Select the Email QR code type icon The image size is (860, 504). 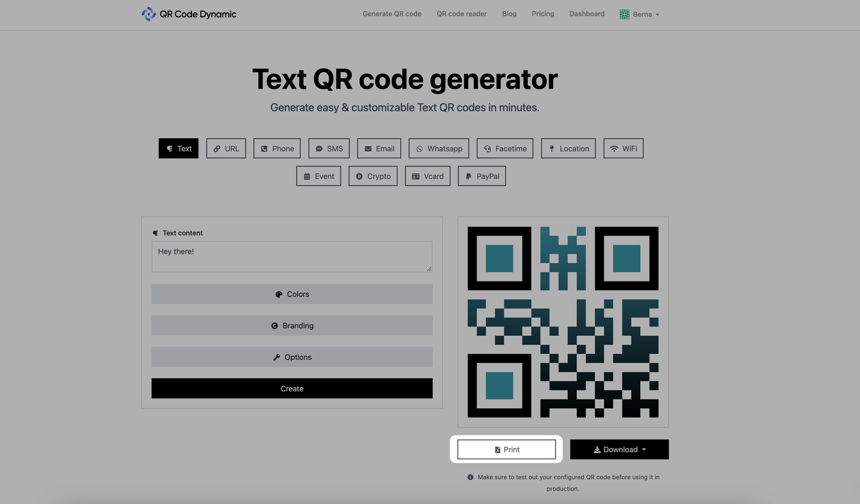(368, 148)
